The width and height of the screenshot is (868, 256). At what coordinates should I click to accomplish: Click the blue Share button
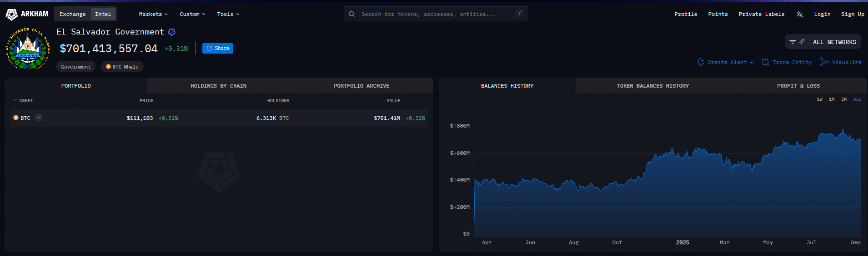click(x=218, y=49)
